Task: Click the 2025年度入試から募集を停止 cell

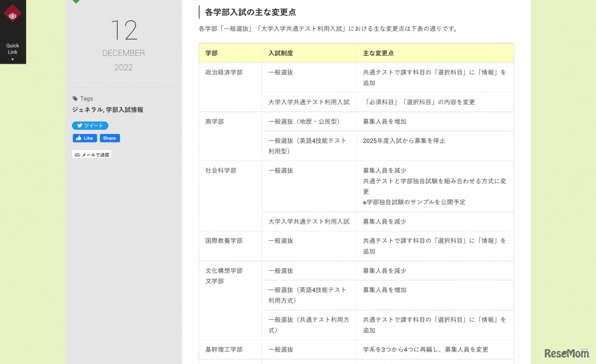Action: click(435, 146)
